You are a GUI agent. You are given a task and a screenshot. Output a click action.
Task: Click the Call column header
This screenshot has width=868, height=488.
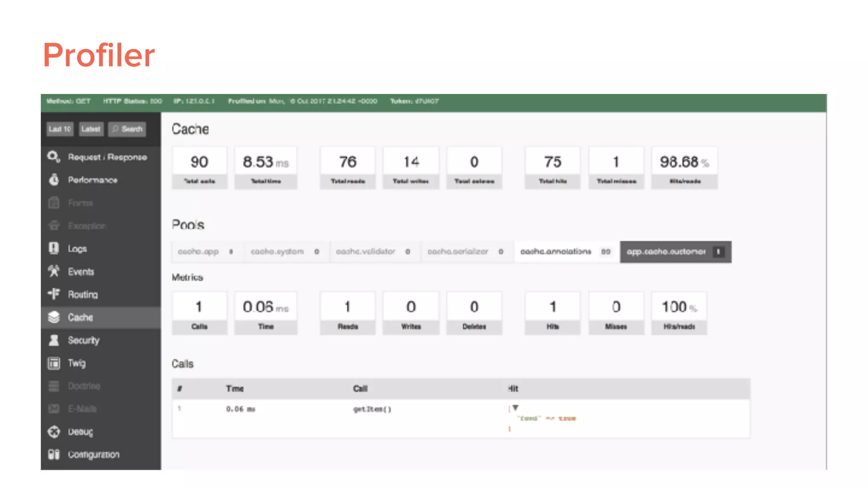[360, 388]
